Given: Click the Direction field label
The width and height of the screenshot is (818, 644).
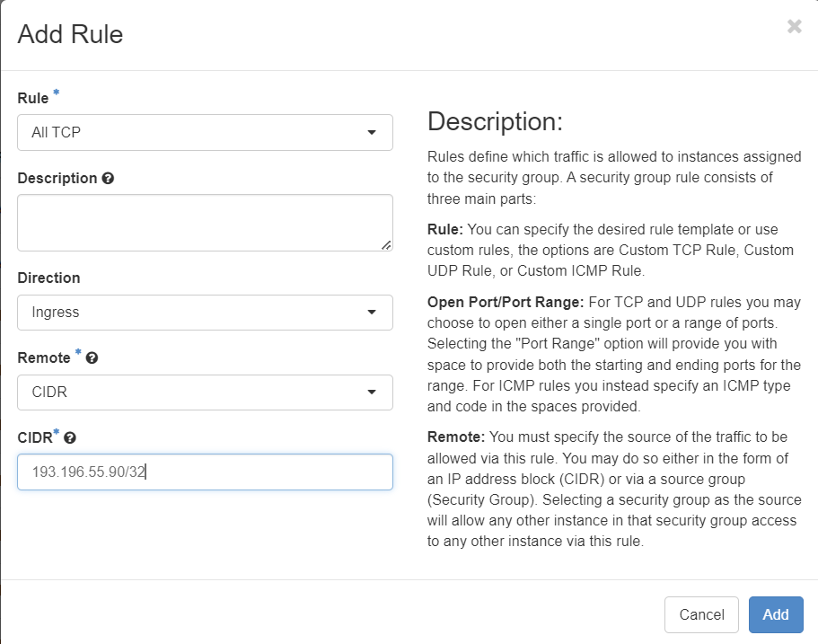Looking at the screenshot, I should 48,278.
